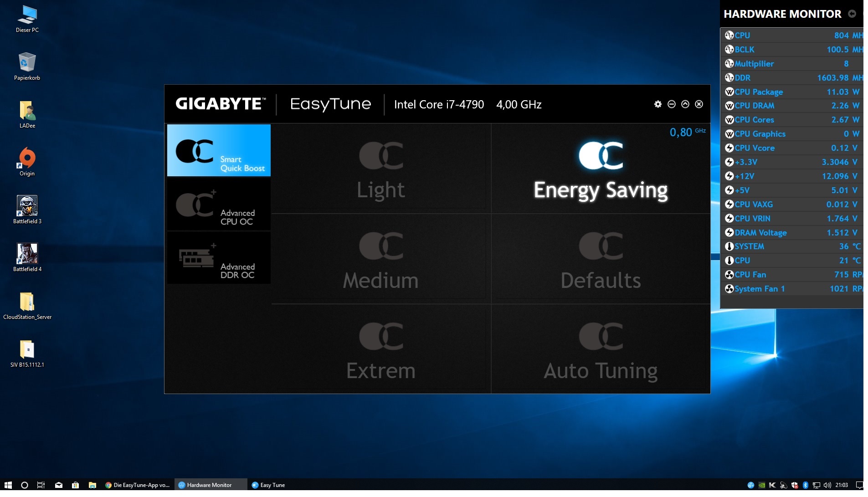Open EasyTune settings gear
This screenshot has width=868, height=497.
(x=657, y=104)
